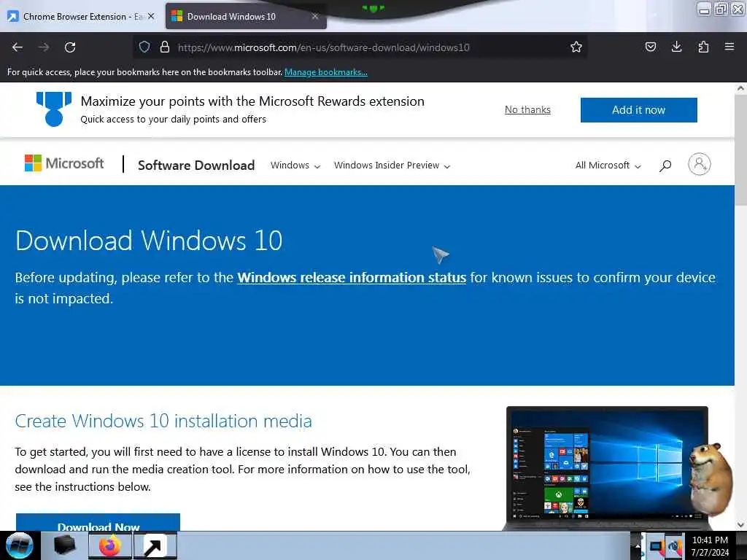Click the tray icon left of the clock
The height and width of the screenshot is (560, 747).
tap(675, 547)
